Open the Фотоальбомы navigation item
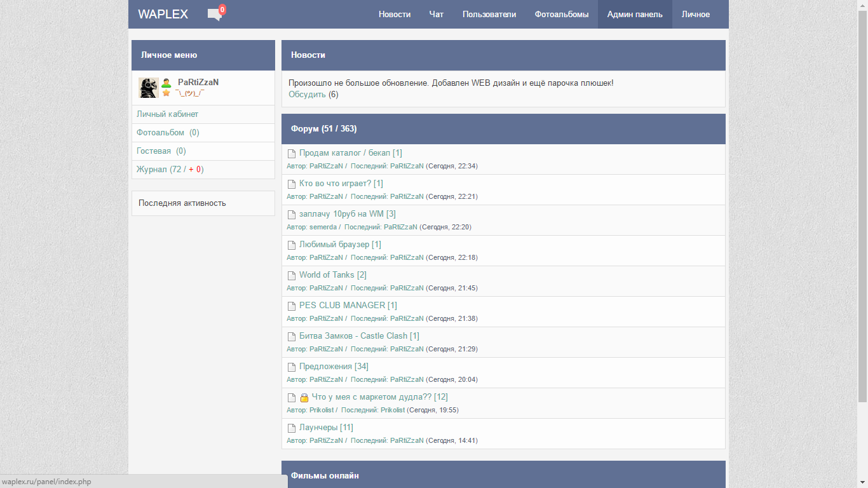The width and height of the screenshot is (868, 488). click(x=561, y=15)
